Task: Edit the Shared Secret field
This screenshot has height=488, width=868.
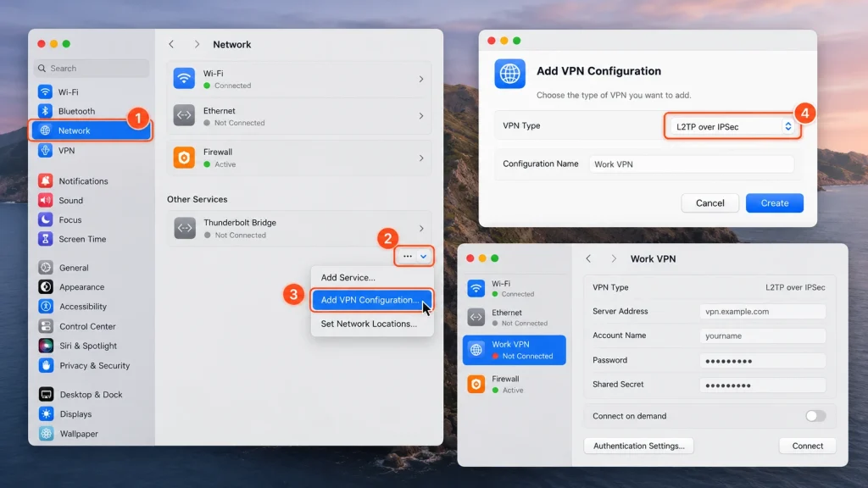Action: tap(762, 385)
